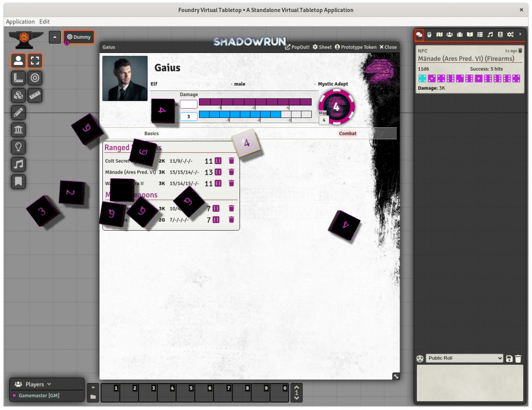
Task: Expand the Players list
Action: pyautogui.click(x=33, y=384)
